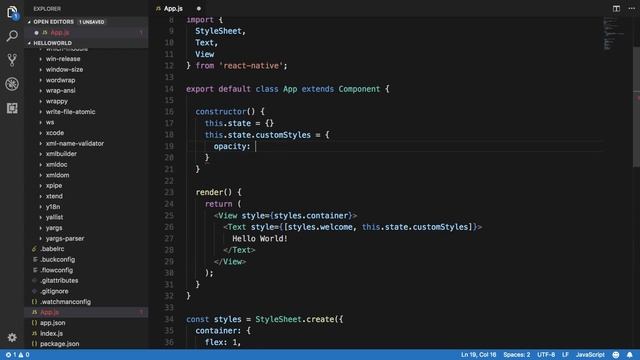This screenshot has height=360, width=640.
Task: Open the Search view in activity bar
Action: click(12, 36)
